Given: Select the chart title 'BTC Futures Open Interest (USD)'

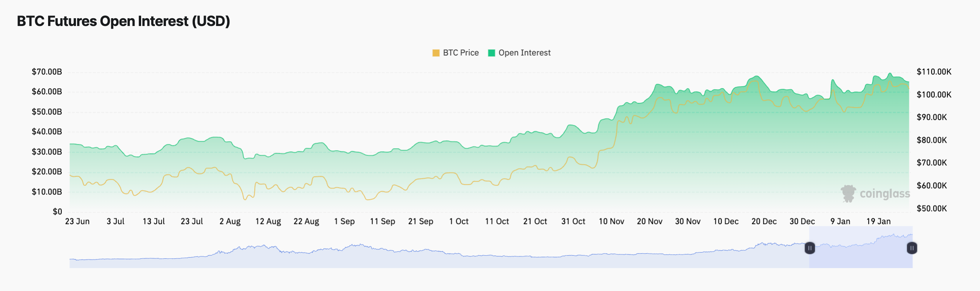Looking at the screenshot, I should pos(124,21).
